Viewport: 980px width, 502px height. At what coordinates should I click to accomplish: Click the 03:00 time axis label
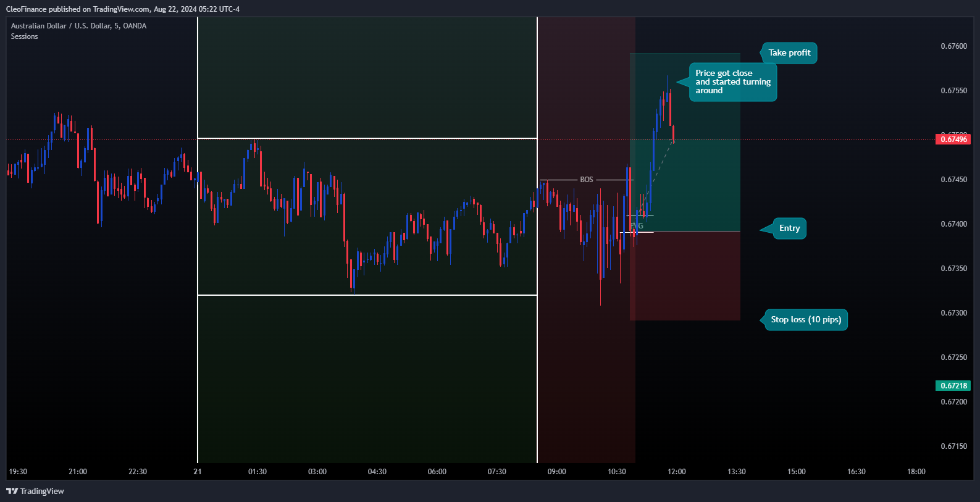pyautogui.click(x=317, y=472)
